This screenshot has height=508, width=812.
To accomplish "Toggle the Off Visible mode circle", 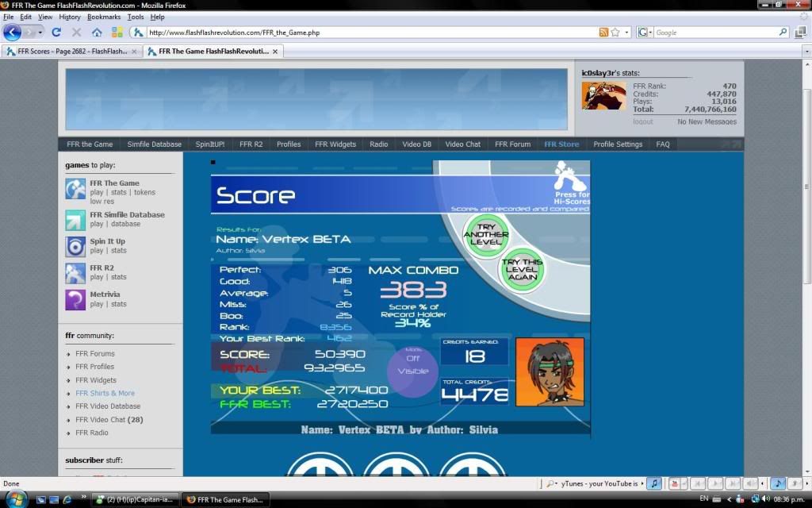I will [412, 364].
